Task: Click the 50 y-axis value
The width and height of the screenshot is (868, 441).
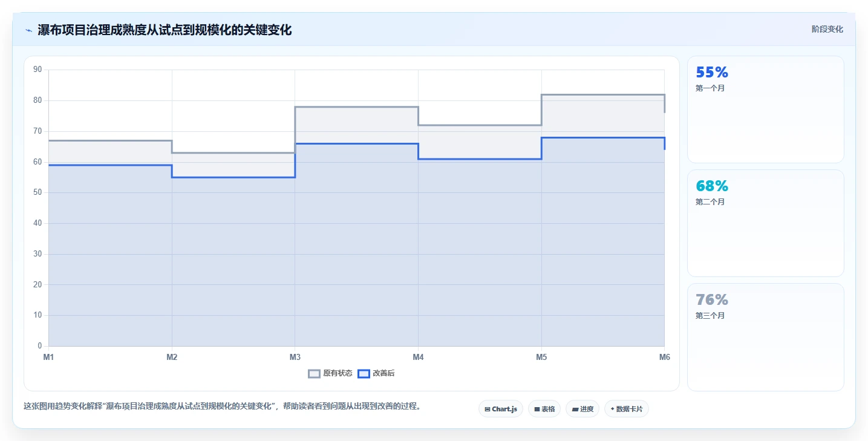Action: (x=38, y=192)
